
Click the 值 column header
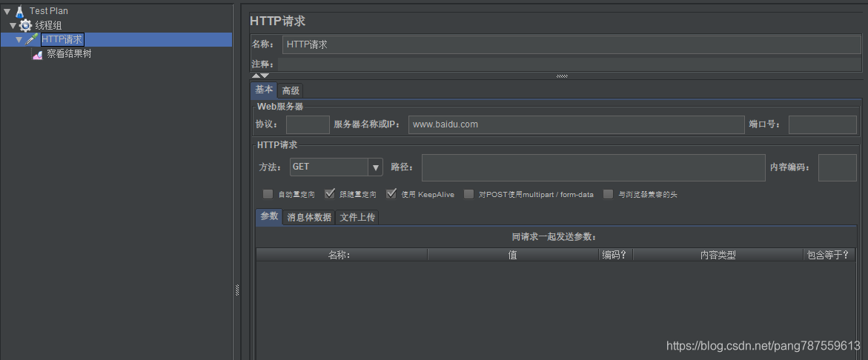513,255
